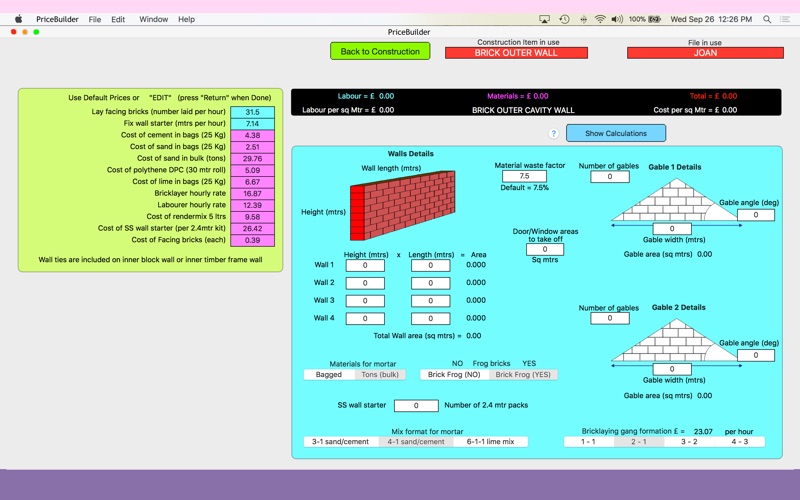
Task: Edit polythene DPC cost field
Action: (253, 170)
